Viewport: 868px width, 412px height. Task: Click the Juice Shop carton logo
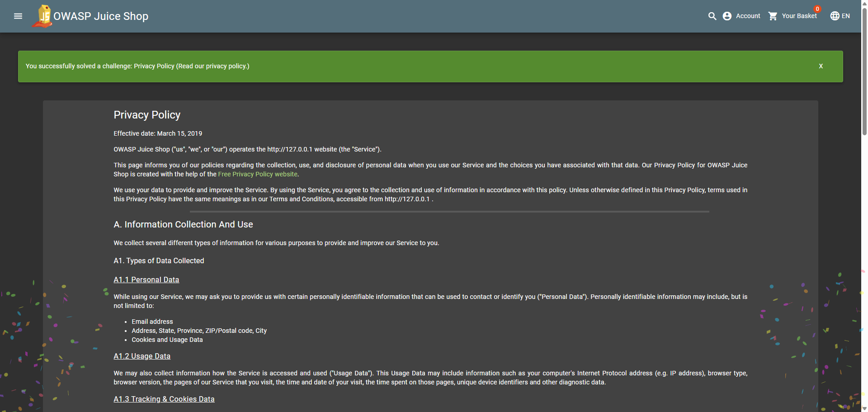pyautogui.click(x=42, y=16)
